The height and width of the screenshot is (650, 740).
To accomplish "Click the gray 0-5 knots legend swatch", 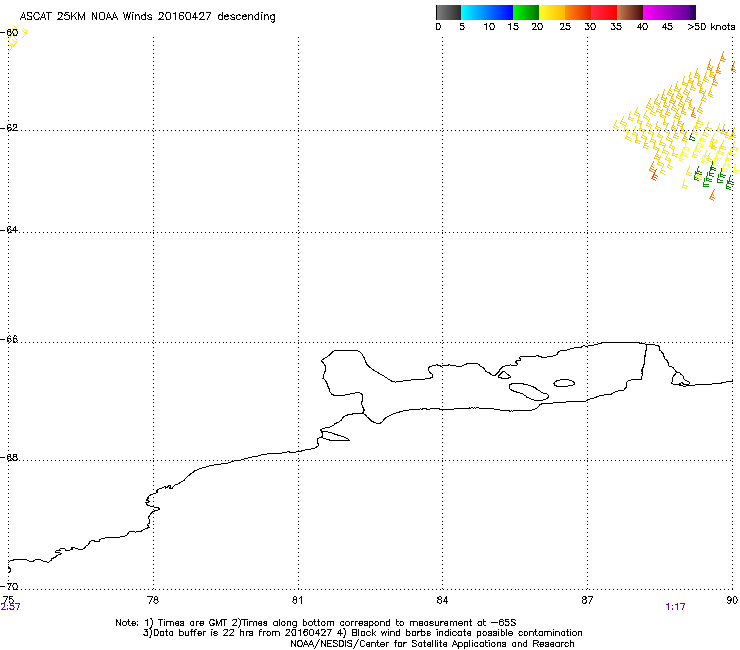I will pyautogui.click(x=448, y=12).
